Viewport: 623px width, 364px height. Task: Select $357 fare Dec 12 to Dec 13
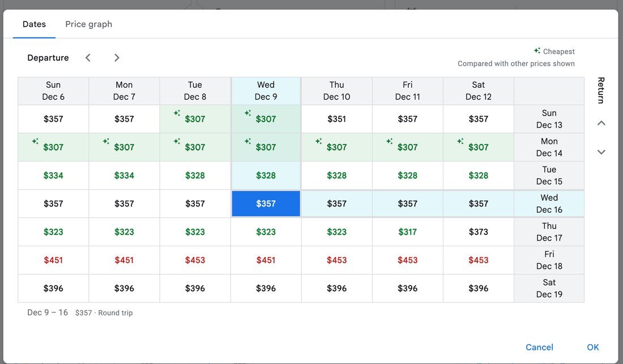click(x=479, y=119)
